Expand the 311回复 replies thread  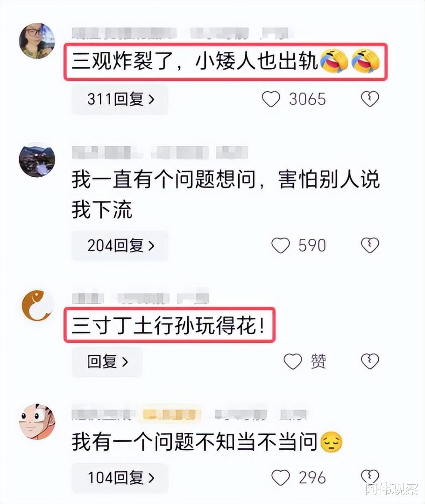click(120, 99)
